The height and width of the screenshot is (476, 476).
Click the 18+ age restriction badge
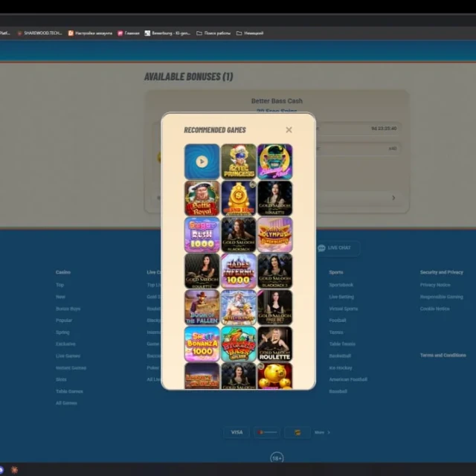coord(277,458)
